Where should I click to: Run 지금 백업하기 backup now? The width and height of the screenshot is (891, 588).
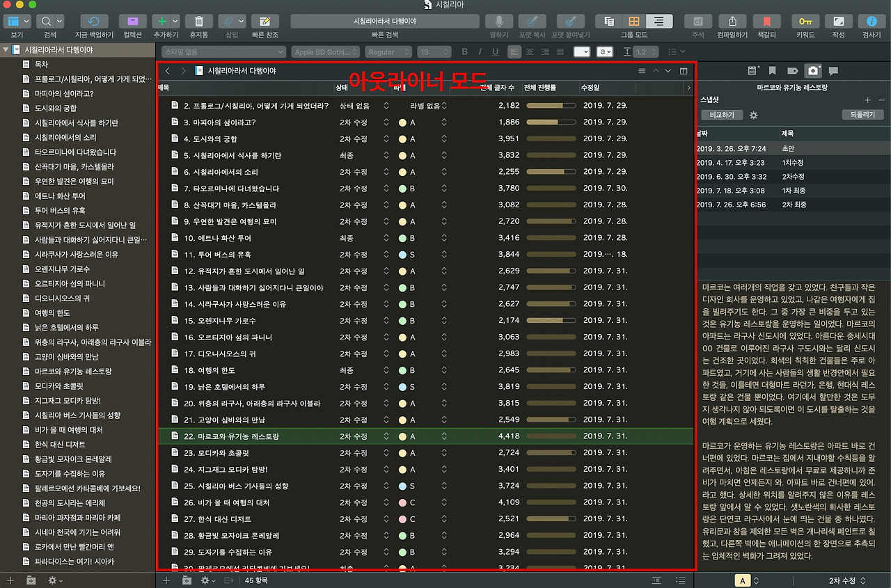[94, 22]
